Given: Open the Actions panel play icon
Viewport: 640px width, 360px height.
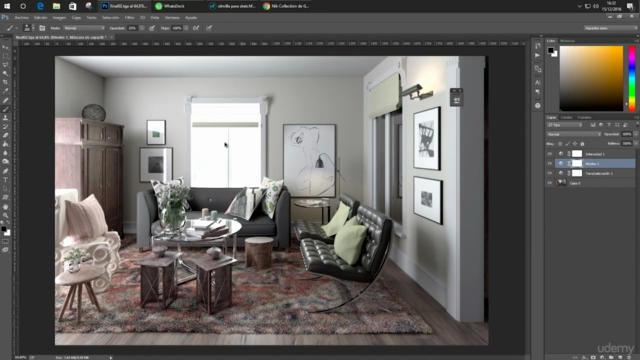Looking at the screenshot, I should [x=538, y=55].
